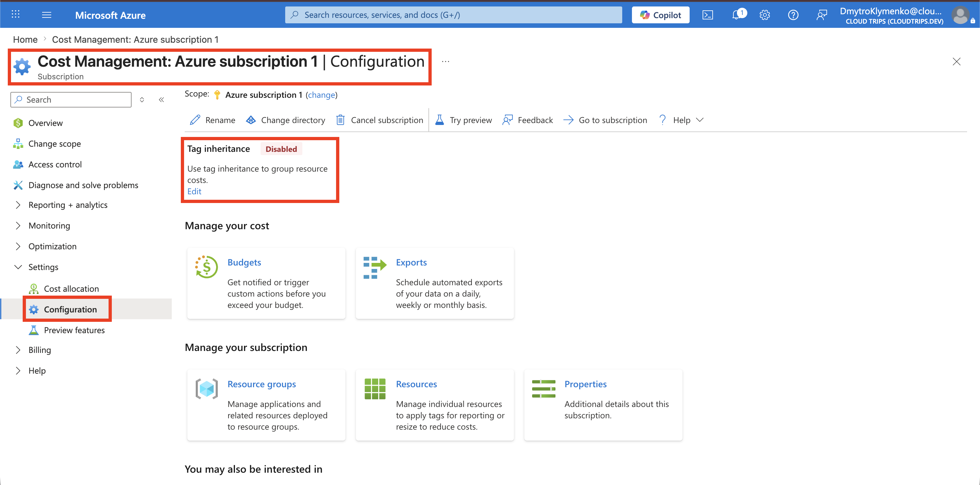Close the Configuration blade
The width and height of the screenshot is (980, 485).
(x=956, y=62)
